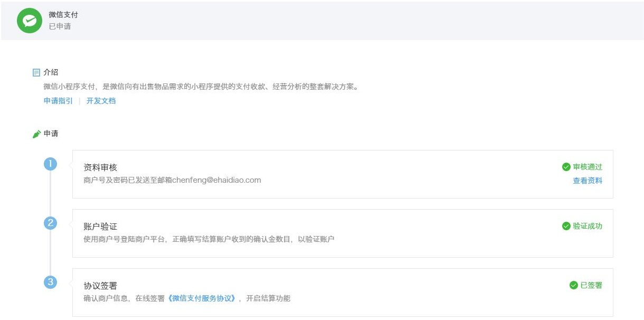Open the 申请指引 link
The width and height of the screenshot is (644, 320).
58,101
